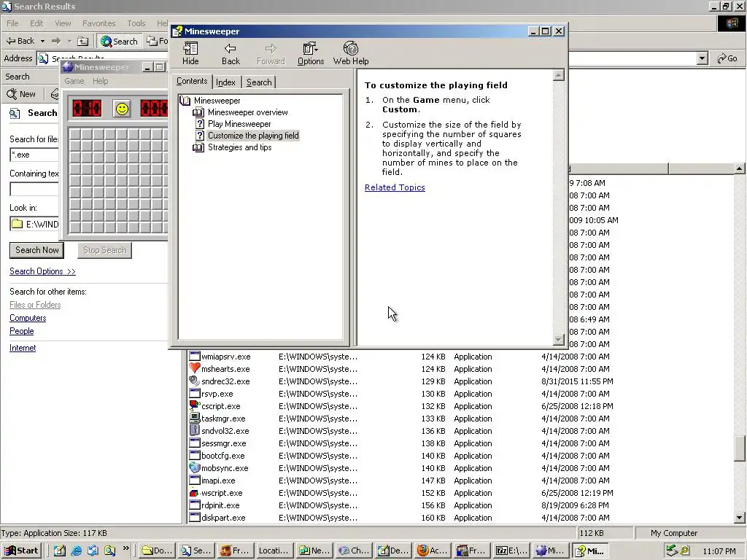Open the Tools menu in Search Results
This screenshot has width=747, height=560.
[136, 23]
